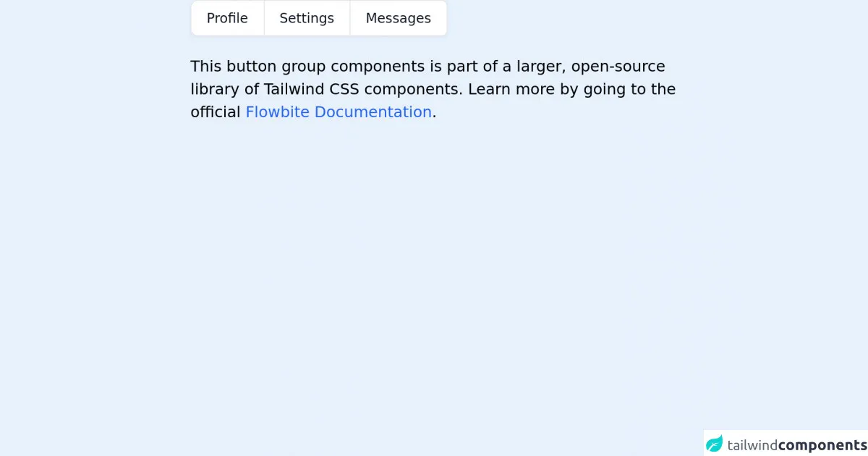868x456 pixels.
Task: Click the bold "components" watermark text
Action: click(822, 445)
